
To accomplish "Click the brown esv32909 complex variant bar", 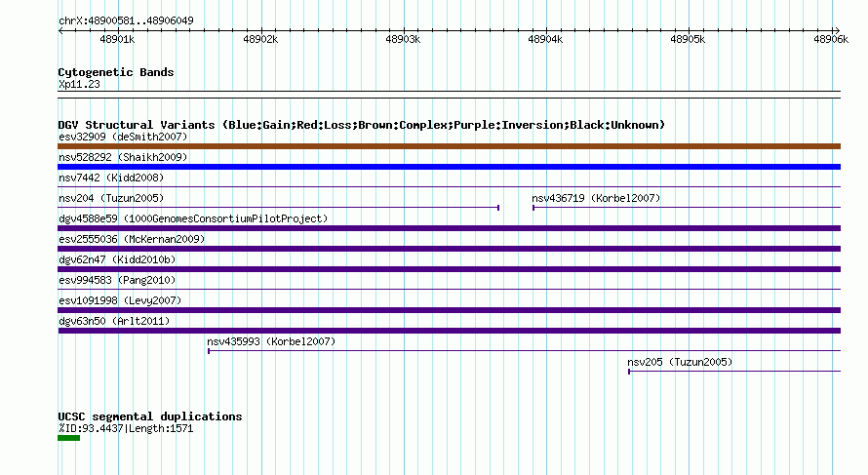I will pyautogui.click(x=449, y=146).
